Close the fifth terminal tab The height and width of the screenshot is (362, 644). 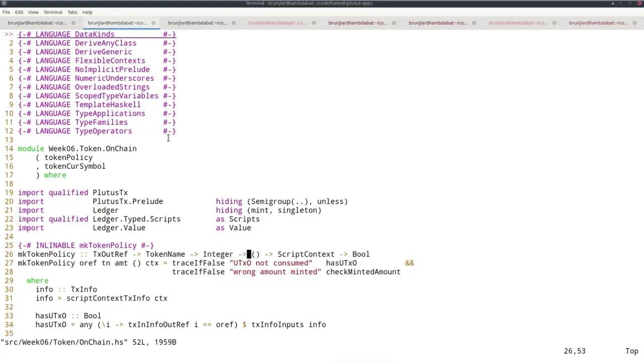pos(394,23)
